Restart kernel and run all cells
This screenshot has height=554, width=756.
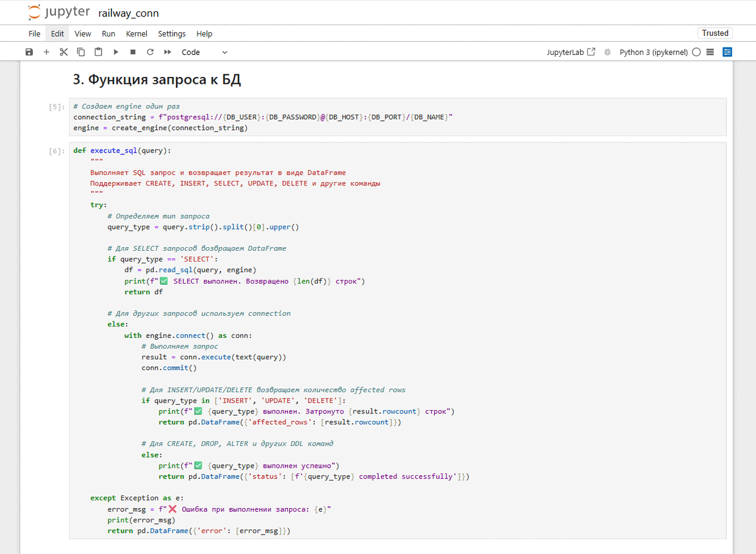[168, 52]
